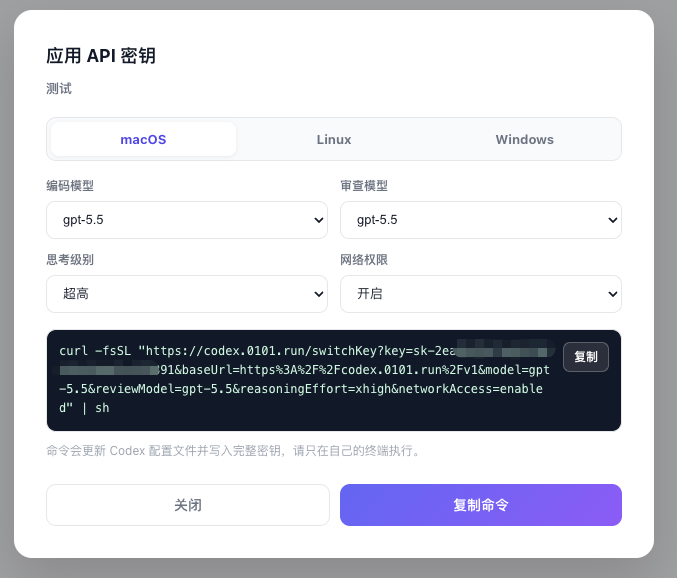Click the note about Codex 配置文件
The width and height of the screenshot is (677, 578).
pos(234,451)
